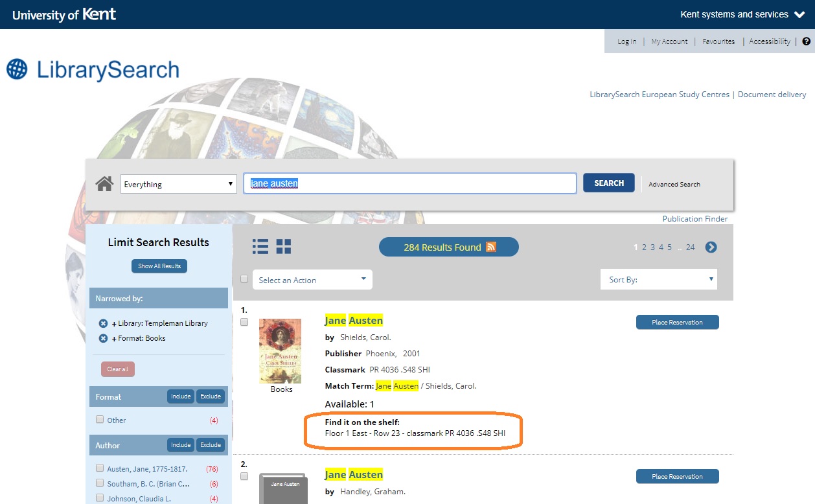
Task: Switch to grid view icon
Action: click(284, 246)
